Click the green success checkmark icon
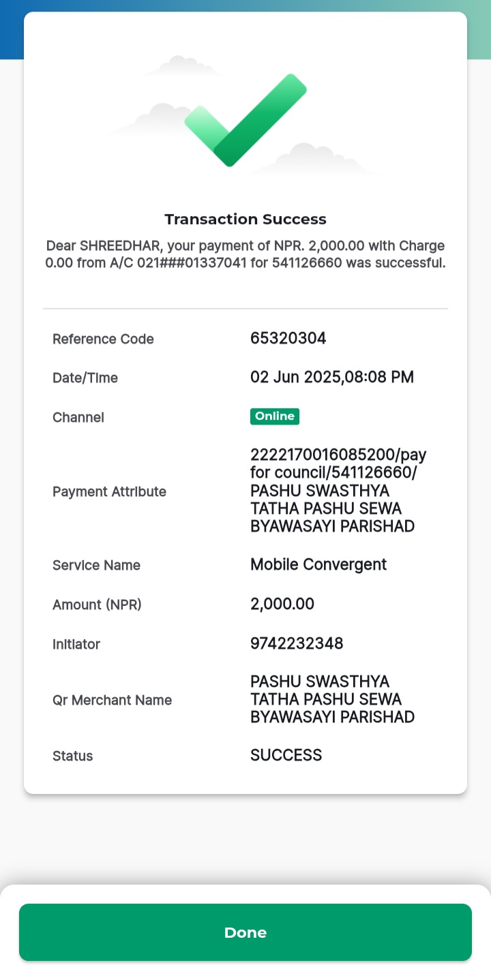This screenshot has width=491, height=980. click(x=245, y=120)
